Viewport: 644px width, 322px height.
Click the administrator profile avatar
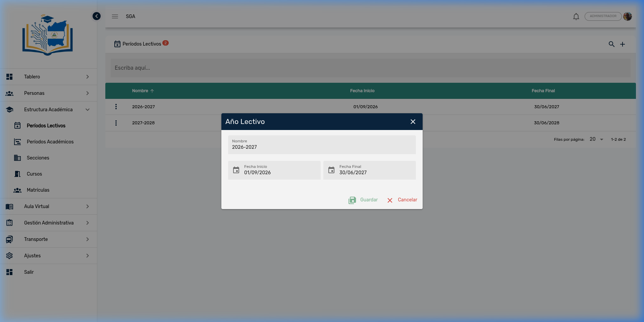point(628,16)
